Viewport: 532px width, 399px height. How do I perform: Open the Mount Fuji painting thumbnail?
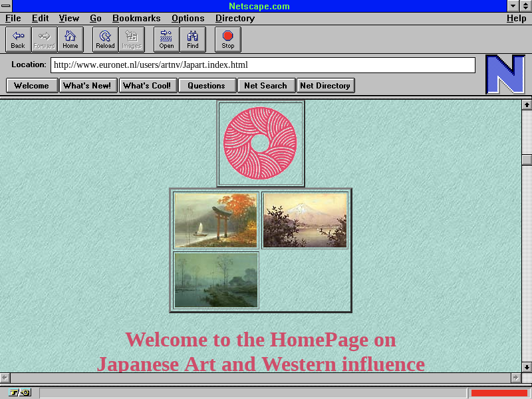pyautogui.click(x=305, y=220)
